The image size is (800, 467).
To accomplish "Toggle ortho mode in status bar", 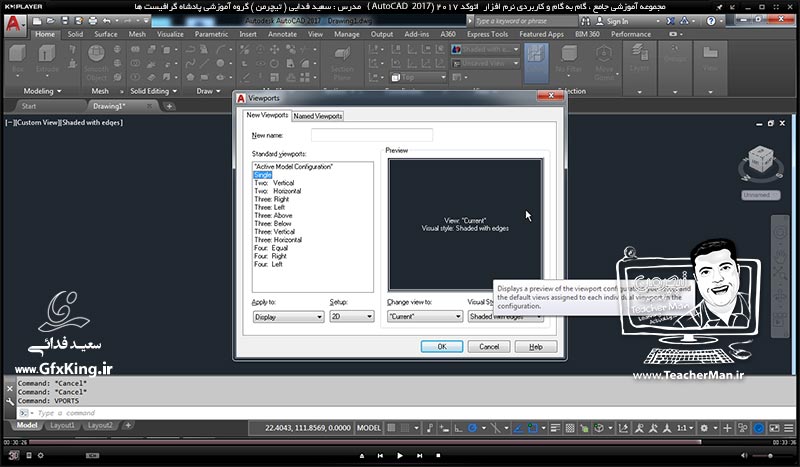I will coord(458,428).
